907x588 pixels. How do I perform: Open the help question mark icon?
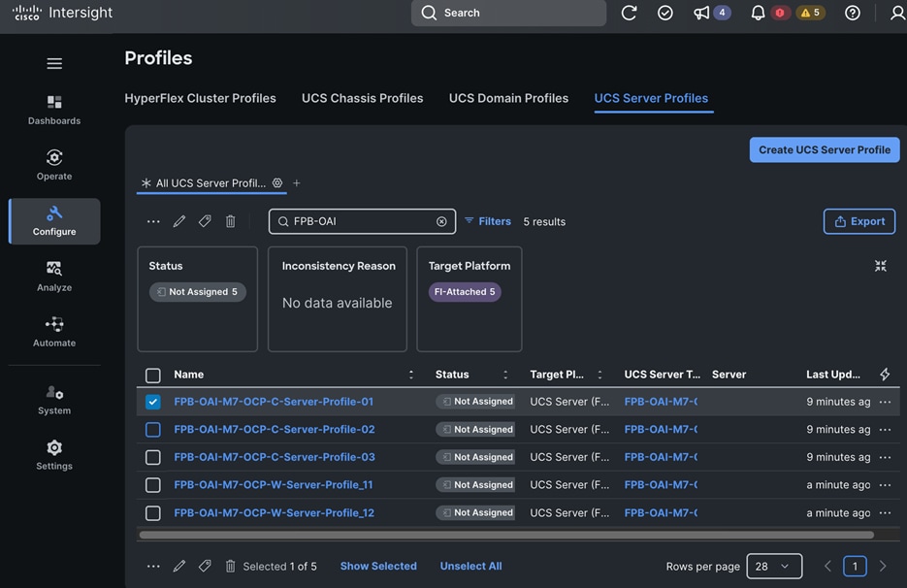pos(852,13)
